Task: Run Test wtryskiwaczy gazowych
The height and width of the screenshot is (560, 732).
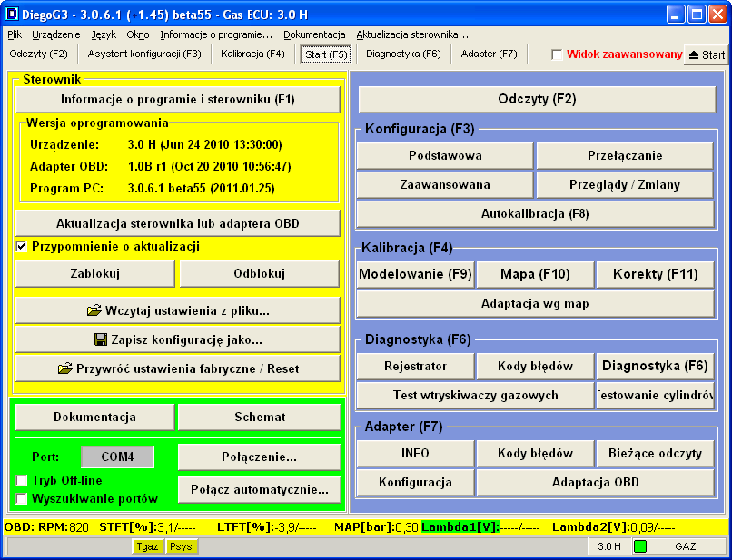Action: (475, 395)
